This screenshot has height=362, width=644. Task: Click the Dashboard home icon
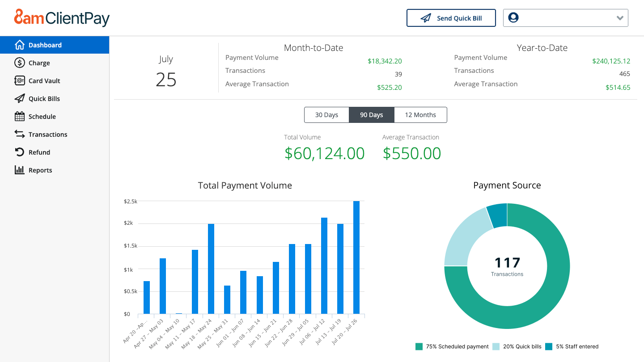(x=19, y=45)
